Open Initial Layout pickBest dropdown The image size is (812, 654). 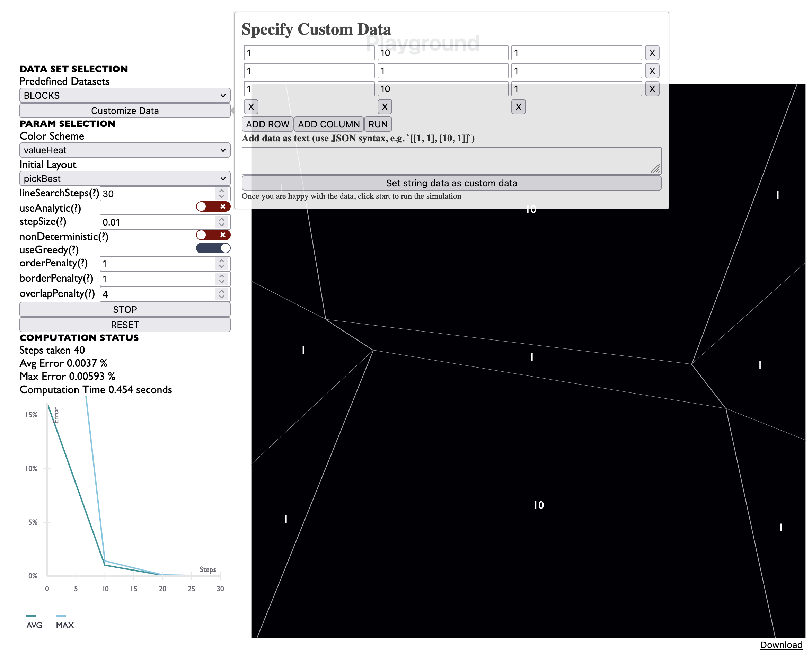click(x=125, y=179)
